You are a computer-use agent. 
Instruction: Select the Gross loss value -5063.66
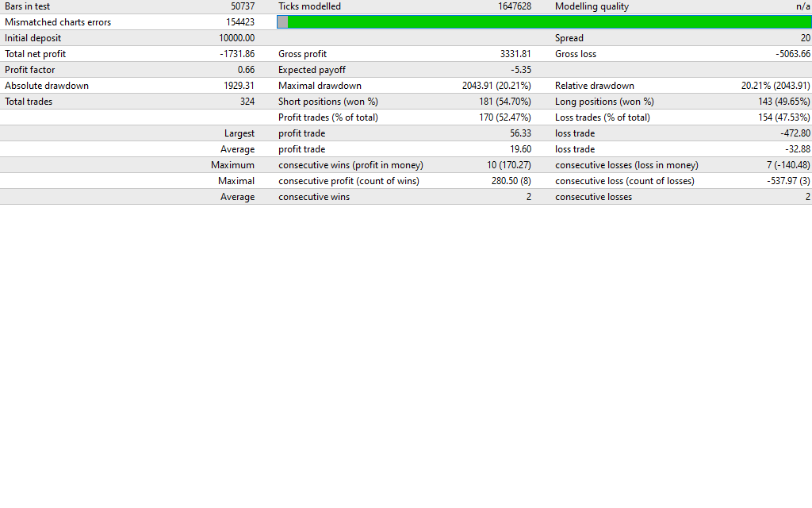pos(793,54)
